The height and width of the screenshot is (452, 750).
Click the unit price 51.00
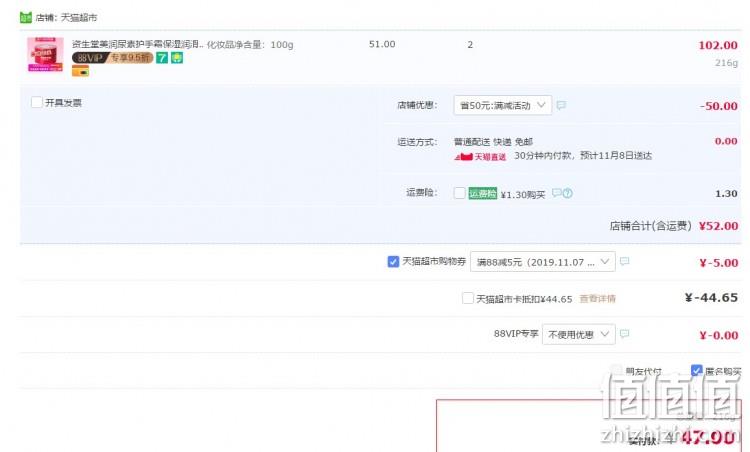point(382,44)
